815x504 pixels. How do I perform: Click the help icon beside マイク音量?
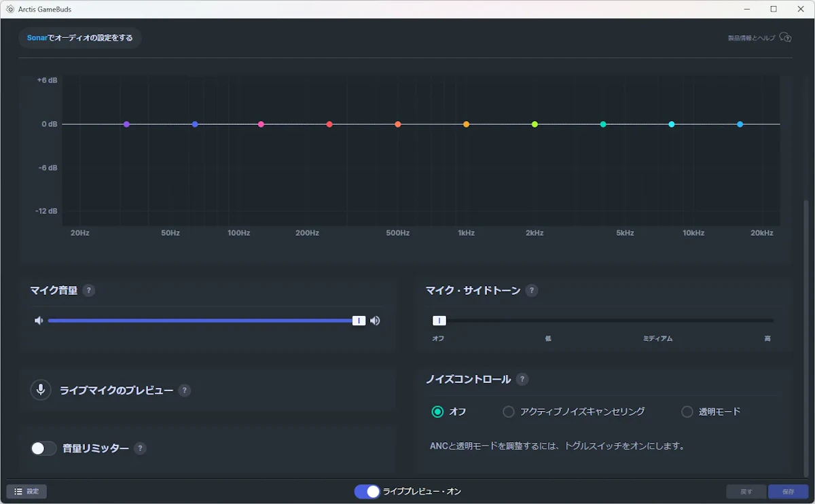coord(88,291)
